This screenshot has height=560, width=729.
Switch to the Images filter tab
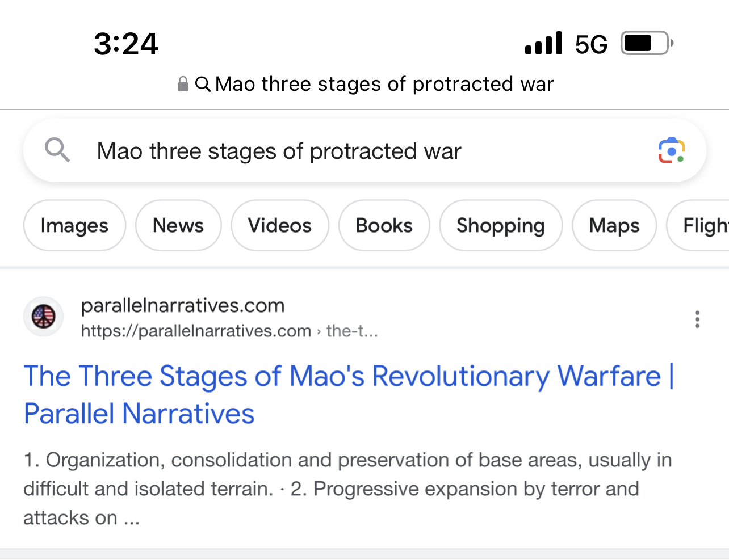coord(74,225)
